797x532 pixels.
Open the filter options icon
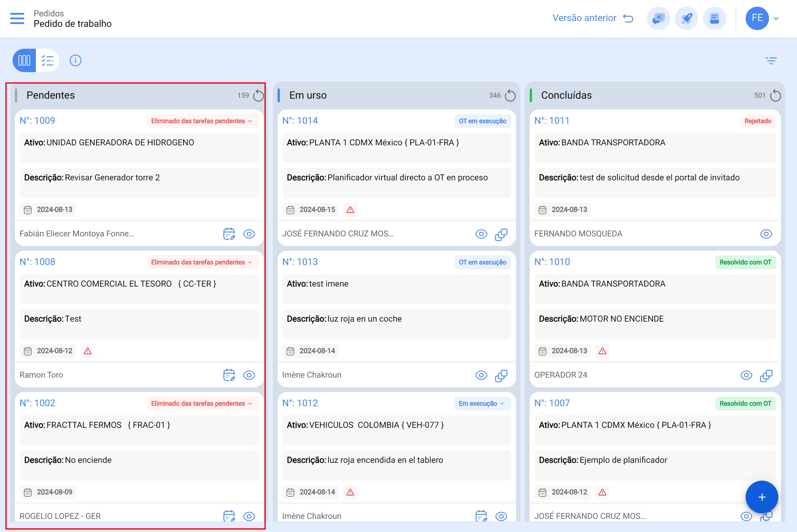[771, 61]
